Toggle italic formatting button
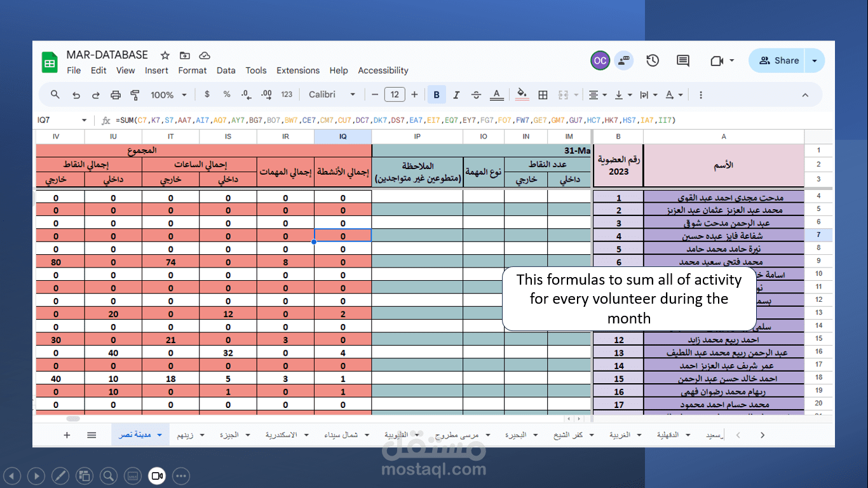The image size is (868, 488). [x=456, y=95]
